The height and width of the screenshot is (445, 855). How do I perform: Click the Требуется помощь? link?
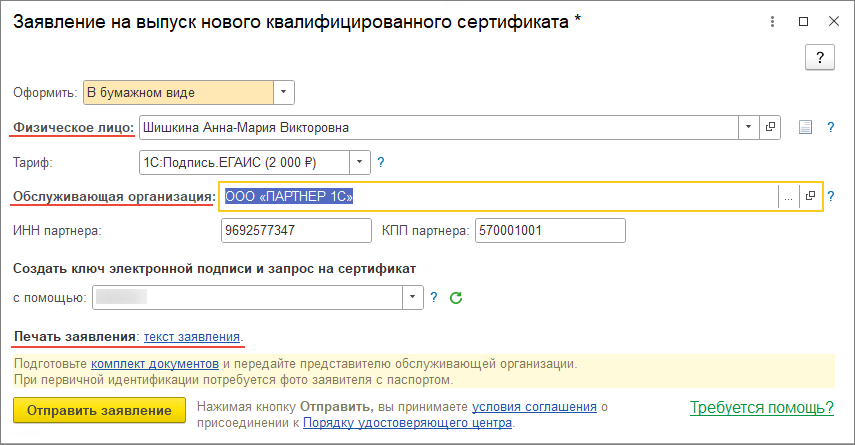pos(761,408)
